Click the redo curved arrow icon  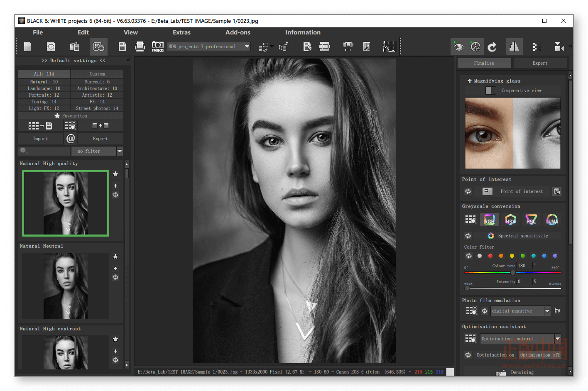coord(492,47)
